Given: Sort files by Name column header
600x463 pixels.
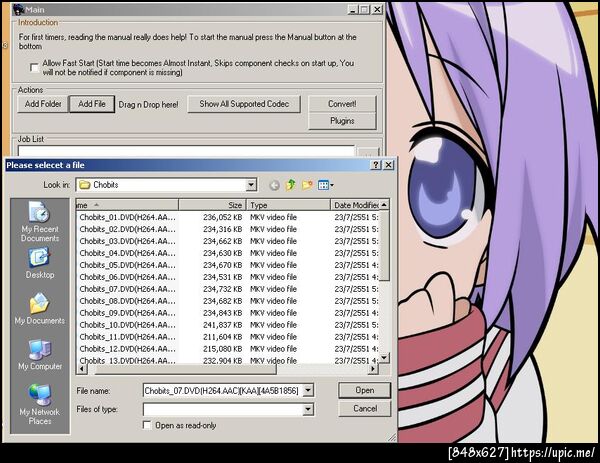Looking at the screenshot, I should (x=127, y=205).
